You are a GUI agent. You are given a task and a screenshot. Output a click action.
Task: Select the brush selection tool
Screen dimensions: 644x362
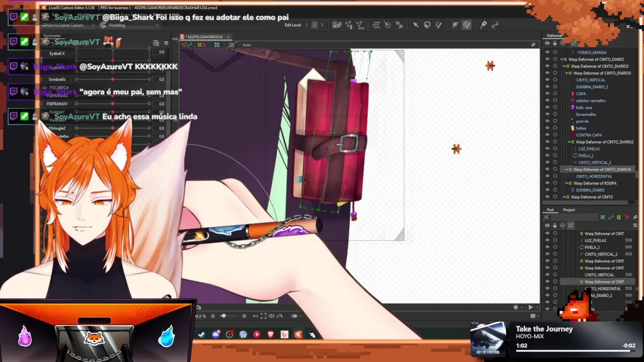point(439,25)
